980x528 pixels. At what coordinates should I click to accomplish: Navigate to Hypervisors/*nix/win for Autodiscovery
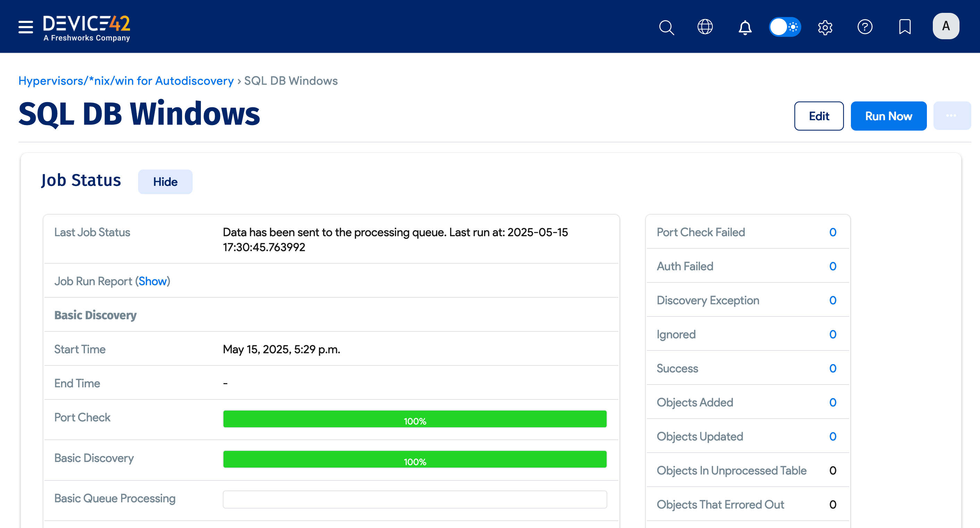(126, 81)
